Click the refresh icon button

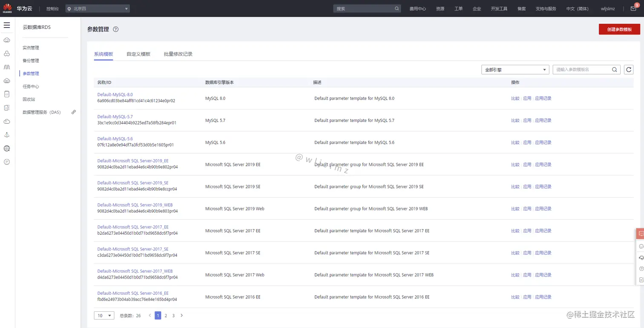628,70
